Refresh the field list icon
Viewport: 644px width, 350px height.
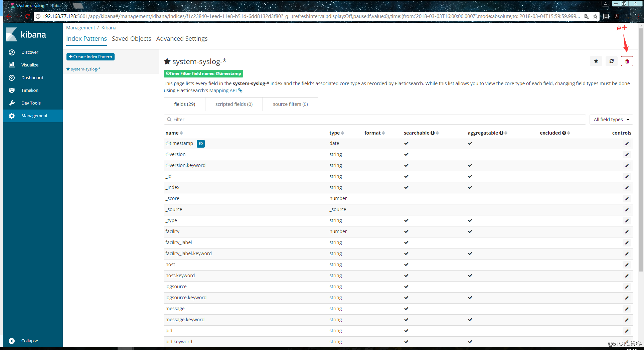(x=611, y=61)
